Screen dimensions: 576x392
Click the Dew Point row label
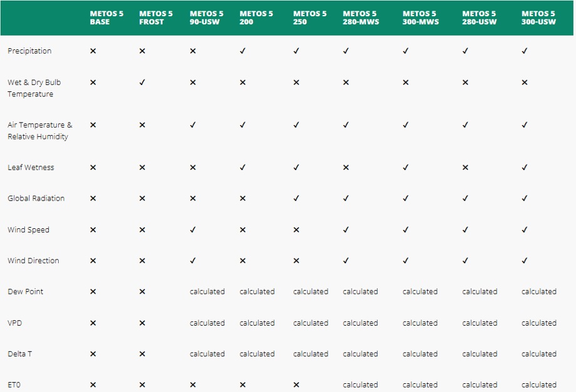26,292
